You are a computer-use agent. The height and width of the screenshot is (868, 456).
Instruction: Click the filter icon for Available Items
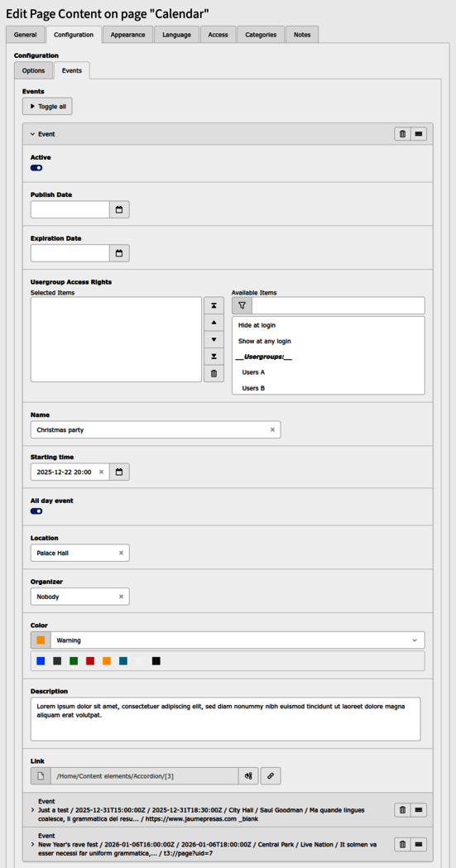pyautogui.click(x=242, y=305)
